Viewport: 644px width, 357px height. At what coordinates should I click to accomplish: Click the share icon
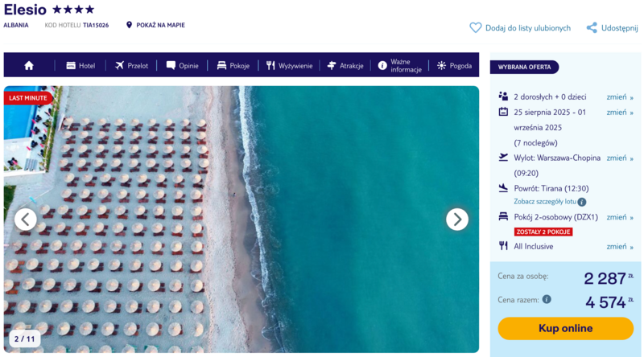click(x=592, y=28)
